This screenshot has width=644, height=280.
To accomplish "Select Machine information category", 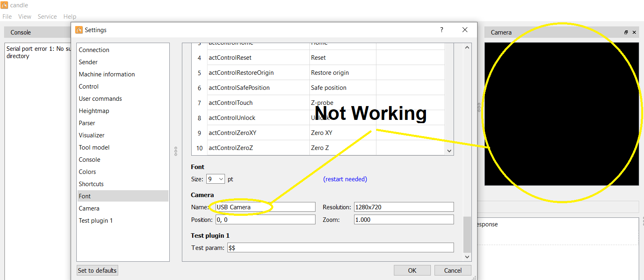I will [x=123, y=74].
